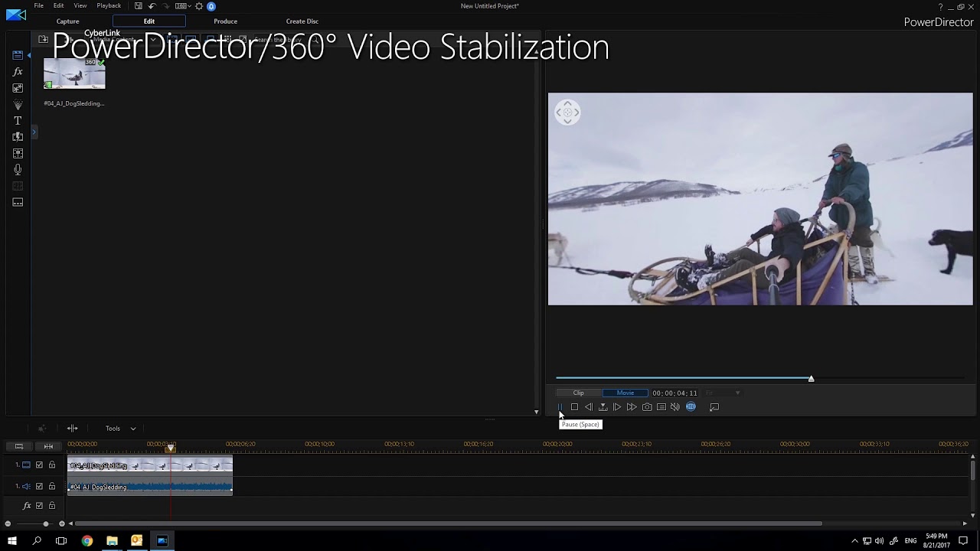The height and width of the screenshot is (551, 980).
Task: Click the seek-by unit button in preview
Action: tap(603, 407)
